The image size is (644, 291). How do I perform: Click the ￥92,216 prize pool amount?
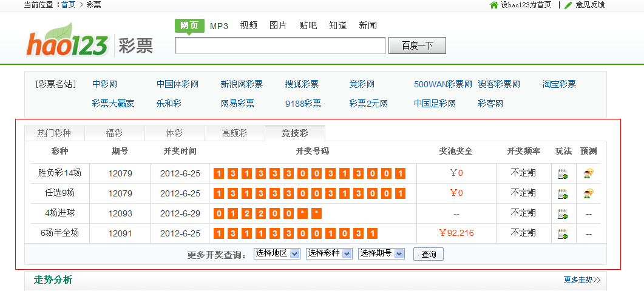point(456,233)
